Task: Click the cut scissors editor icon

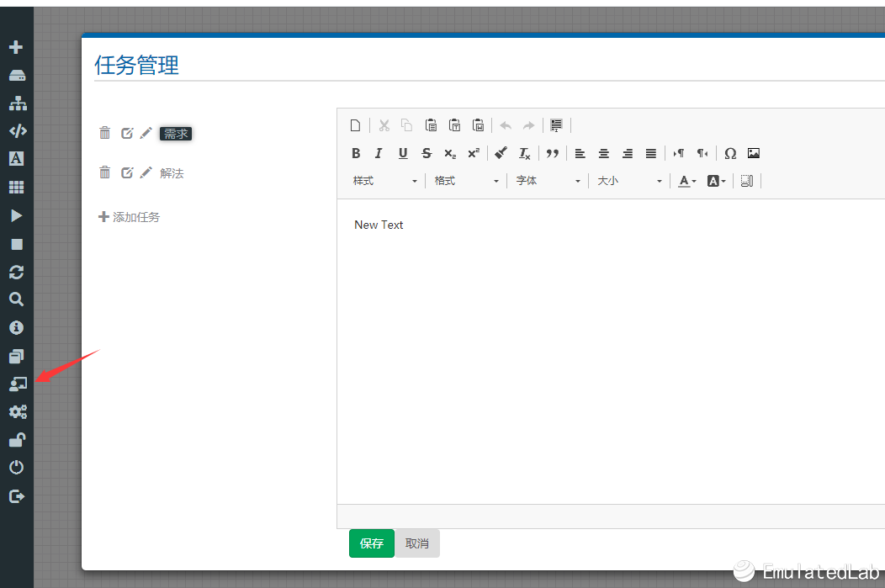Action: click(384, 125)
